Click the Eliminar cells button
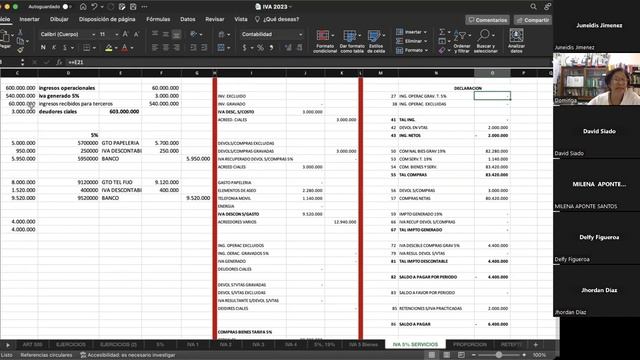This screenshot has height=360, width=640. coord(412,41)
